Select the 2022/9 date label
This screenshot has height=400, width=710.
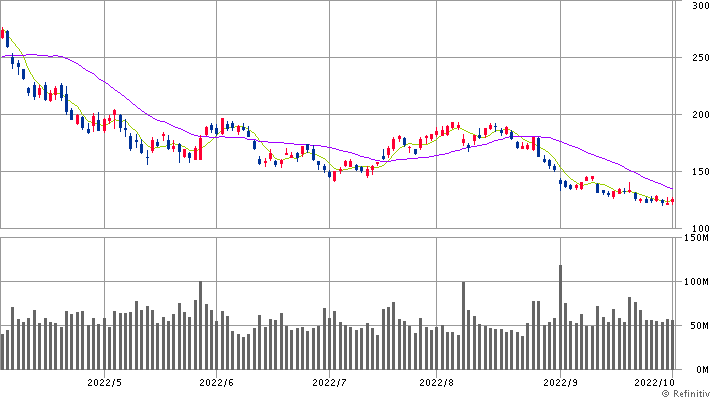(x=561, y=381)
